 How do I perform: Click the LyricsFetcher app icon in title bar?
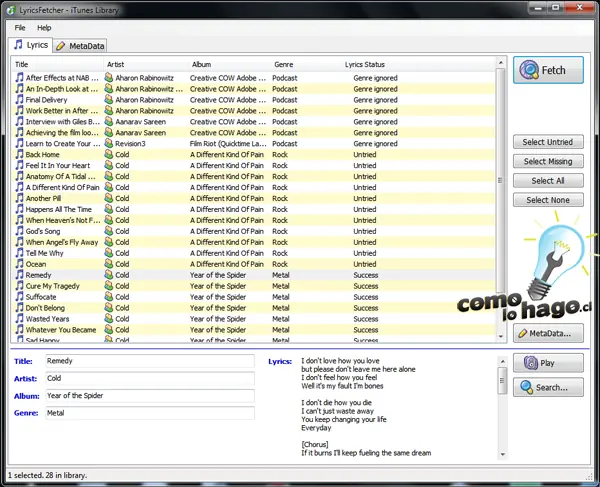[x=11, y=10]
